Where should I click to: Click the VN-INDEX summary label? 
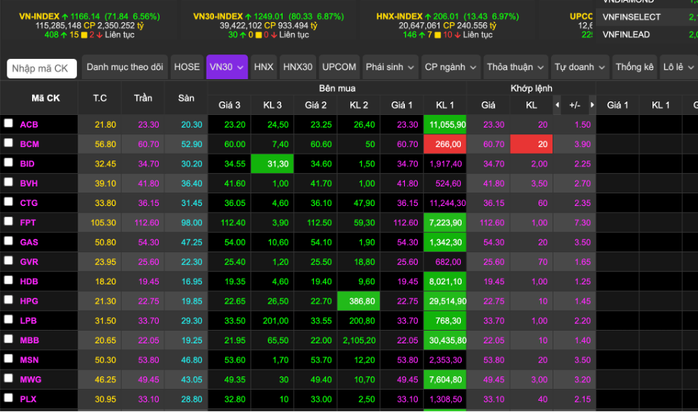point(39,16)
